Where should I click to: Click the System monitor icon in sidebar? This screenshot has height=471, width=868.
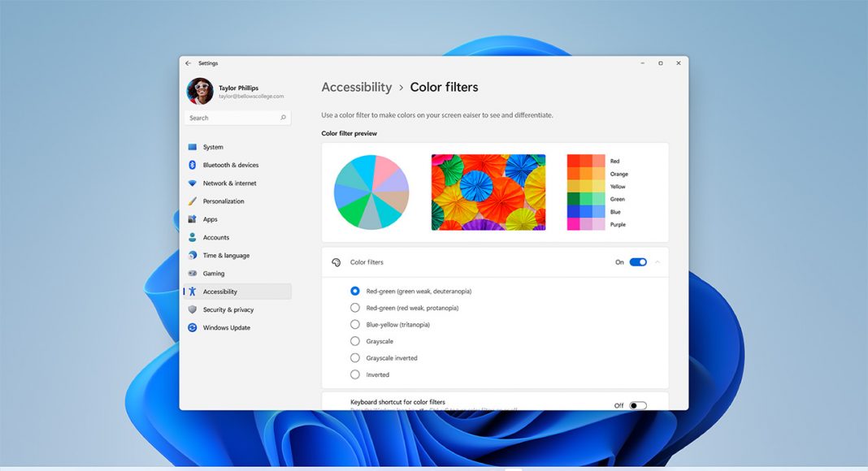[x=192, y=147]
